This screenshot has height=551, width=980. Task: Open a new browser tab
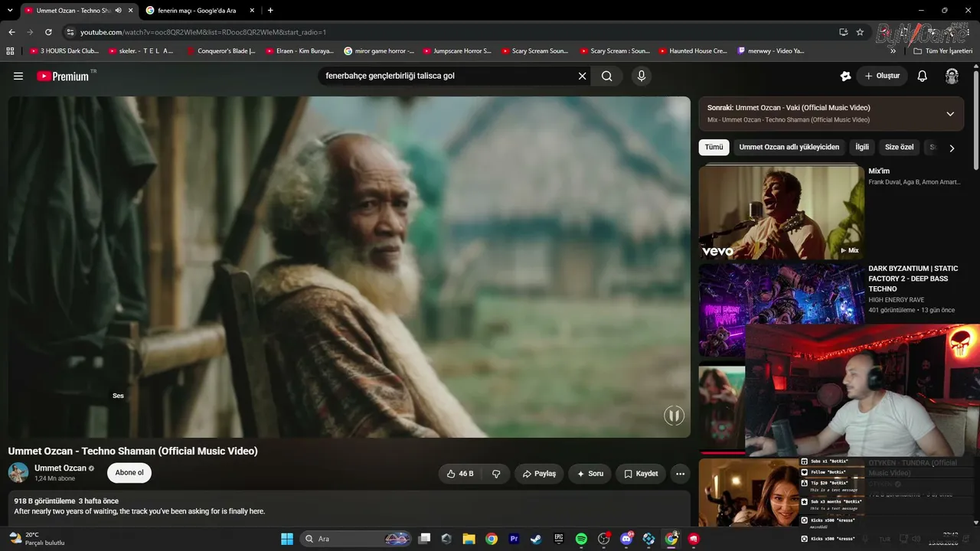(270, 10)
